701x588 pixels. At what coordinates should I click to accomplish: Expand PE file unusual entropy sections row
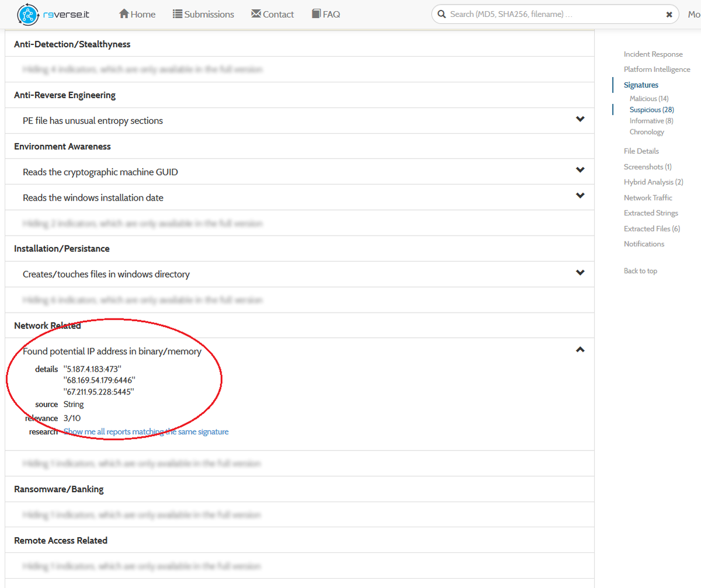pos(300,120)
